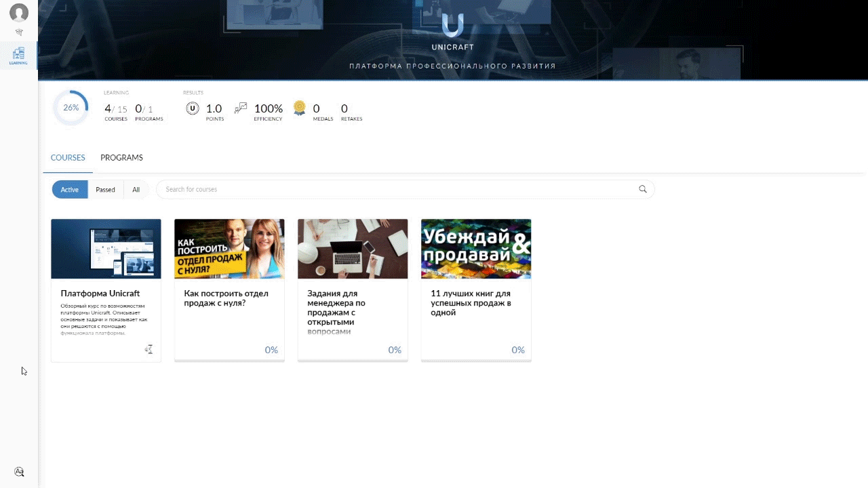The height and width of the screenshot is (488, 868).
Task: Select the Courses tab
Action: coord(68,158)
